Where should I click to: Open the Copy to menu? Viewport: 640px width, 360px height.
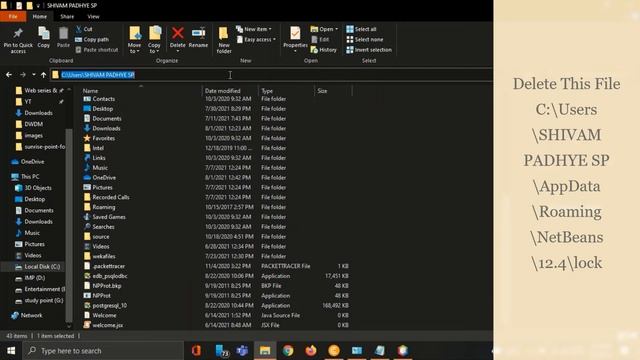[154, 40]
